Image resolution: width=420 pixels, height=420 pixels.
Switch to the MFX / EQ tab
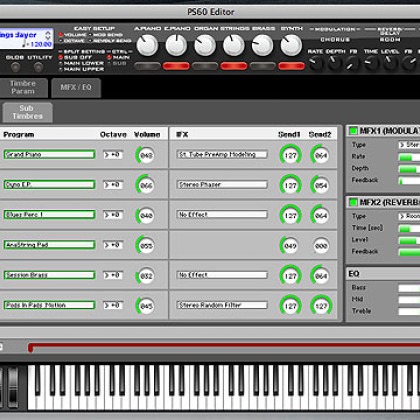click(x=76, y=88)
